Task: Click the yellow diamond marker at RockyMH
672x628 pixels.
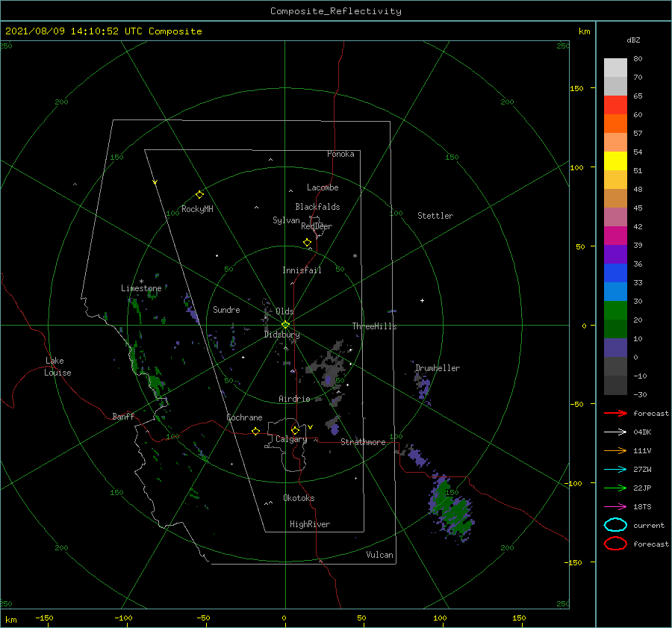Action: click(x=199, y=195)
